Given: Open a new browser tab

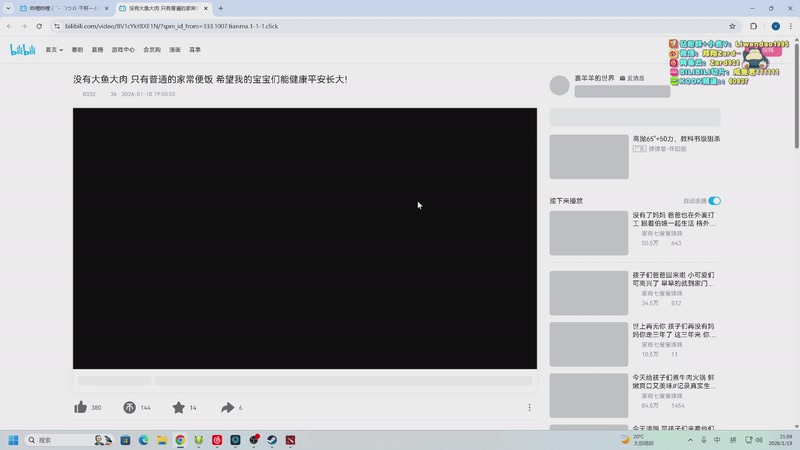Looking at the screenshot, I should [x=220, y=8].
